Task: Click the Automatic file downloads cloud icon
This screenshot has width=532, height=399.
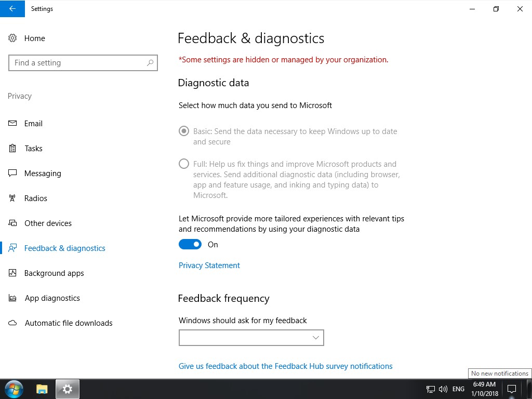Action: click(12, 323)
